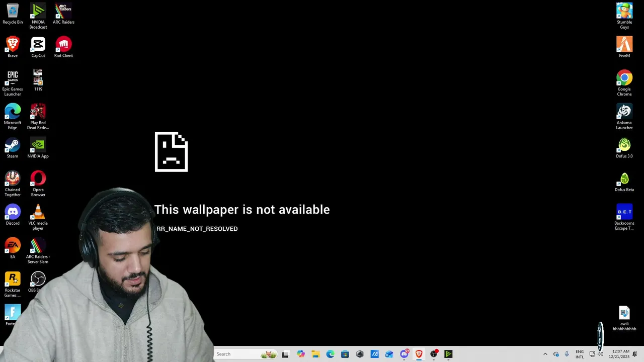The width and height of the screenshot is (644, 362).
Task: Select the Chained Together desktop icon
Action: tap(13, 184)
